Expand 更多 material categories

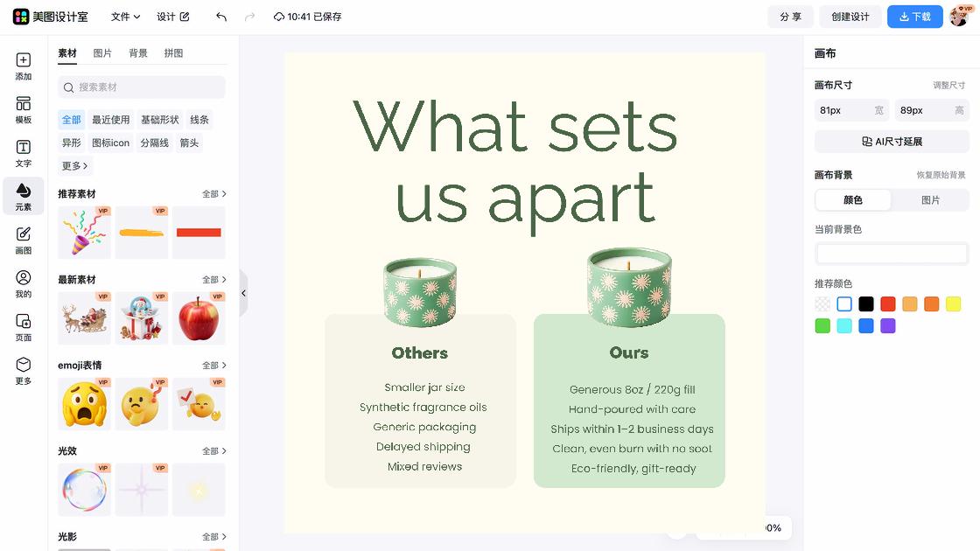tap(75, 165)
